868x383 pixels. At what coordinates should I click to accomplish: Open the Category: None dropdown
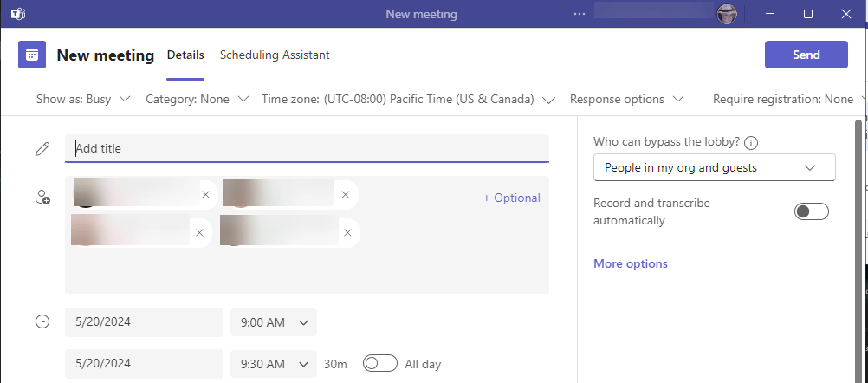click(x=197, y=100)
